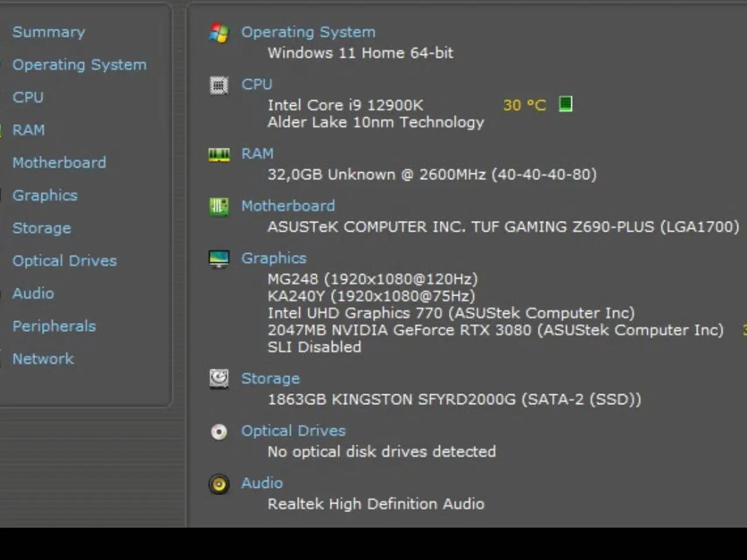Click the RAM section heading link
This screenshot has width=747, height=560.
pos(257,154)
